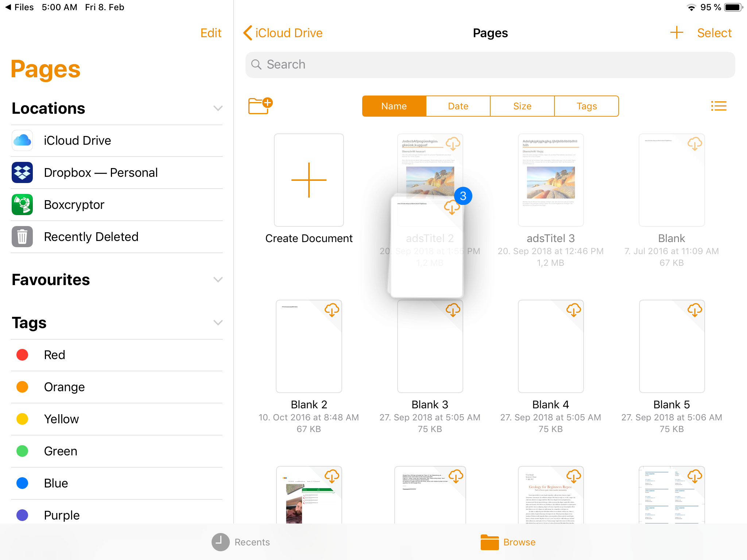Open Boxcryptor location

point(74,205)
